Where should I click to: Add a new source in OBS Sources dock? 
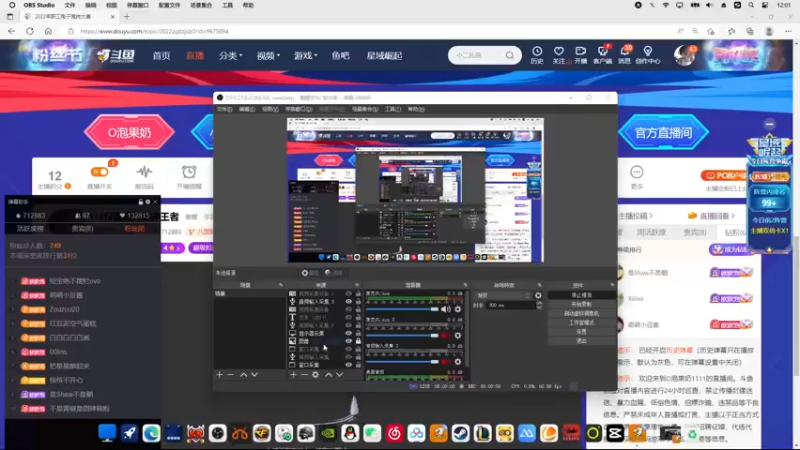[x=293, y=374]
